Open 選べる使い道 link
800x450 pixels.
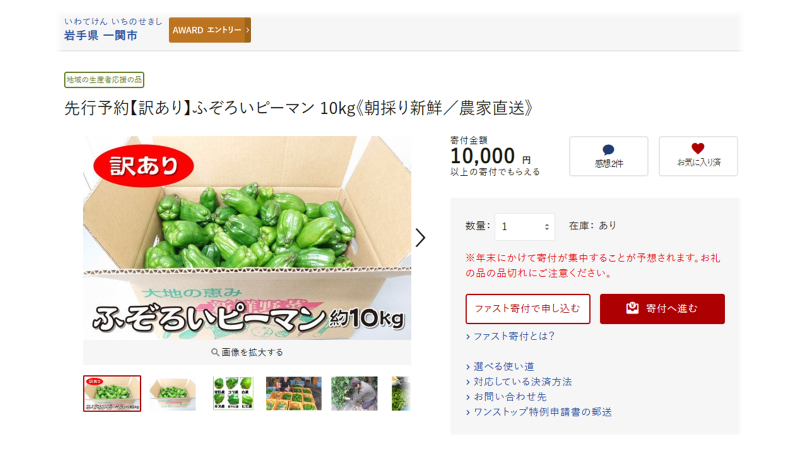click(x=504, y=366)
